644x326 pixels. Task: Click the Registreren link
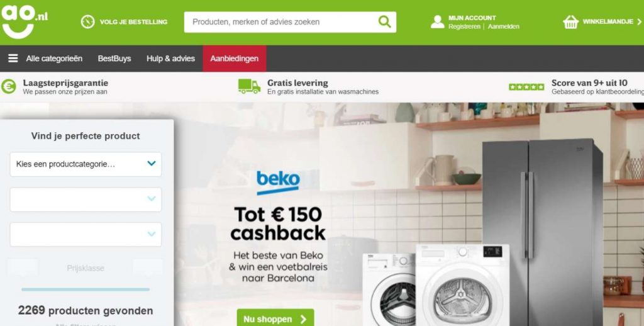pos(464,26)
